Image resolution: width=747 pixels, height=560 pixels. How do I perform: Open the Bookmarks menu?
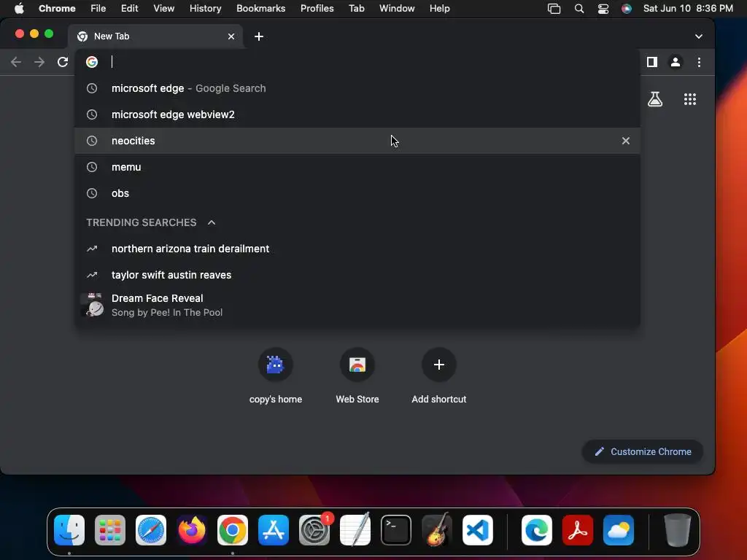pyautogui.click(x=260, y=8)
